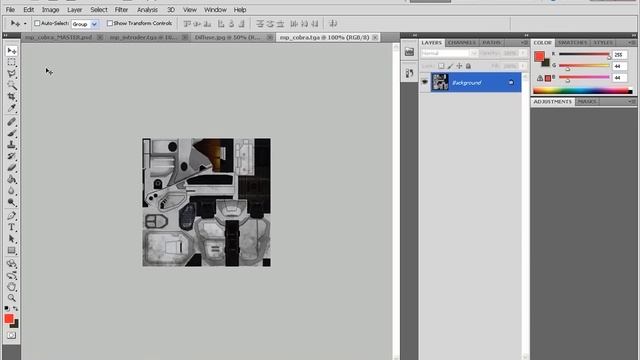Open Color panel options menu
The height and width of the screenshot is (360, 640).
click(632, 42)
